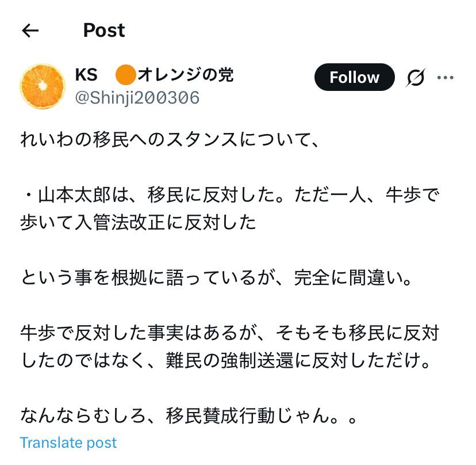Click the orange slice profile avatar

43,86
